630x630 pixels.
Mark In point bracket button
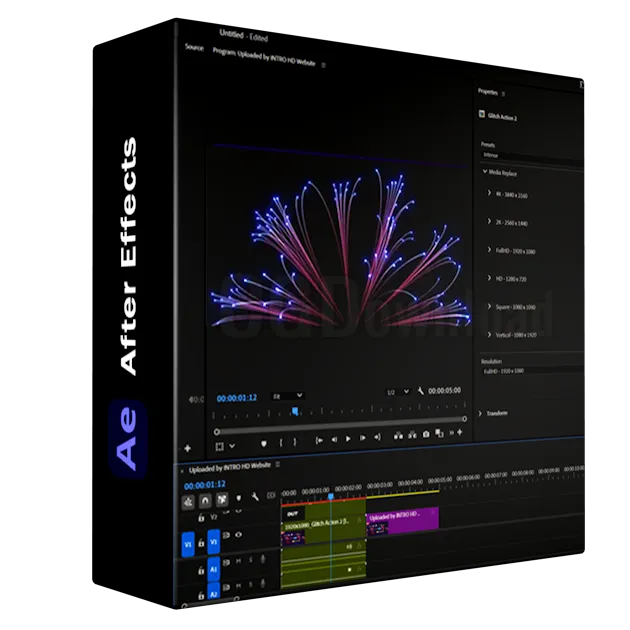tap(281, 442)
